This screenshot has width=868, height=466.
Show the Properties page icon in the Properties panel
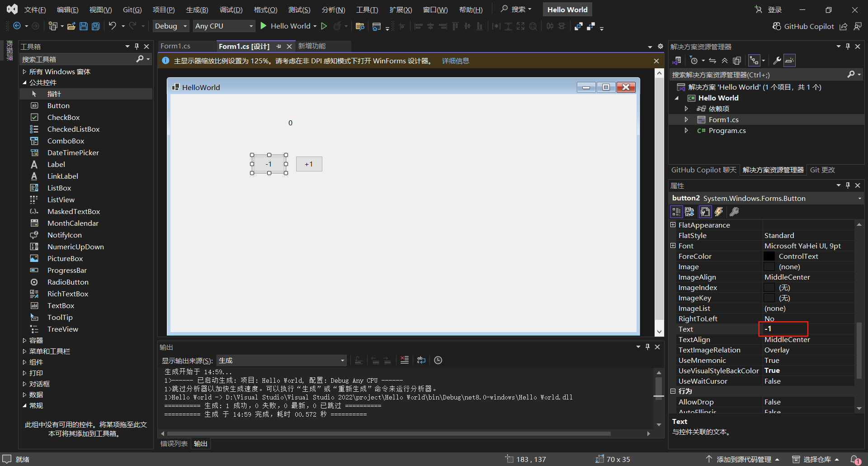(705, 212)
